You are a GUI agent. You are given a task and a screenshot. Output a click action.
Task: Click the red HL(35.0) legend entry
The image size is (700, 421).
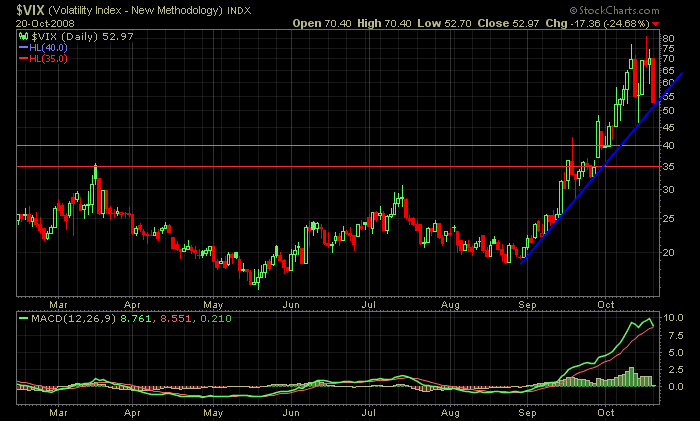(43, 58)
